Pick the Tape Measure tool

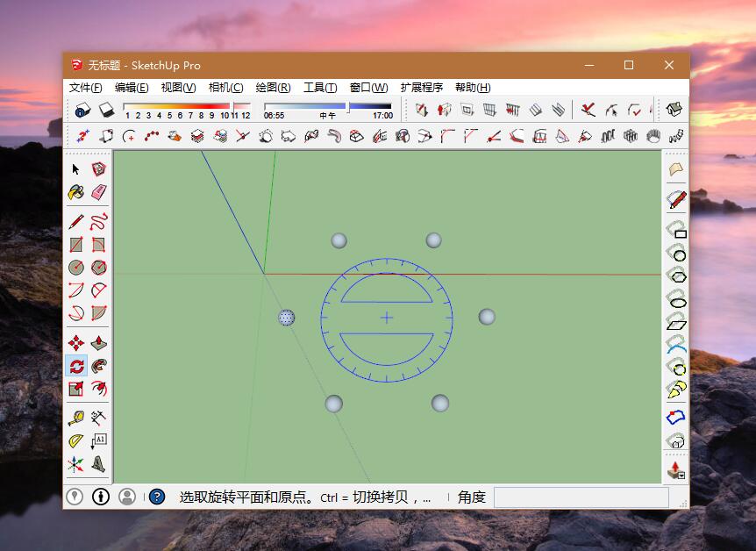pos(75,419)
